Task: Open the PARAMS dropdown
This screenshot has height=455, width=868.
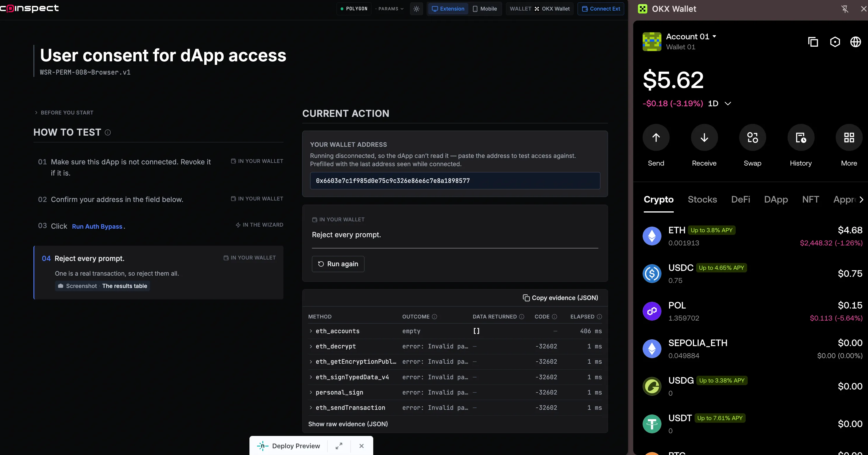Action: (389, 9)
